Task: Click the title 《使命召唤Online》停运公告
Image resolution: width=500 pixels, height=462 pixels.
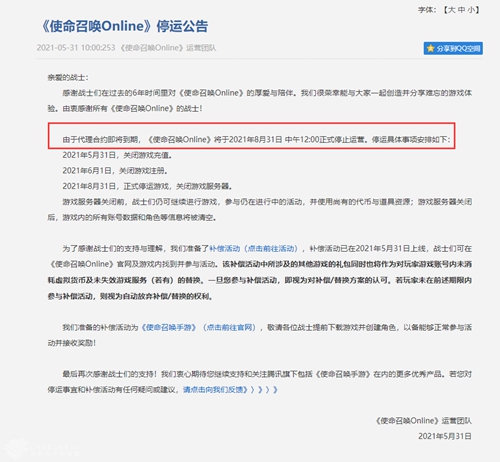Action: pyautogui.click(x=124, y=26)
